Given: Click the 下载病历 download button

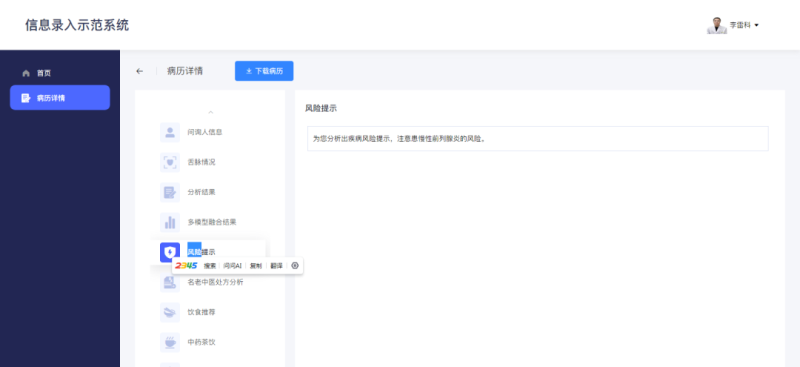Looking at the screenshot, I should pyautogui.click(x=264, y=71).
